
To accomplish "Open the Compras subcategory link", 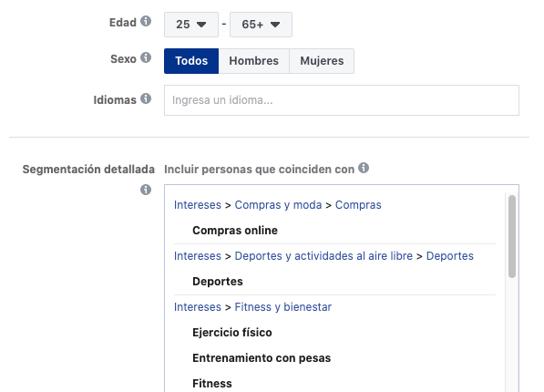I will click(x=358, y=205).
